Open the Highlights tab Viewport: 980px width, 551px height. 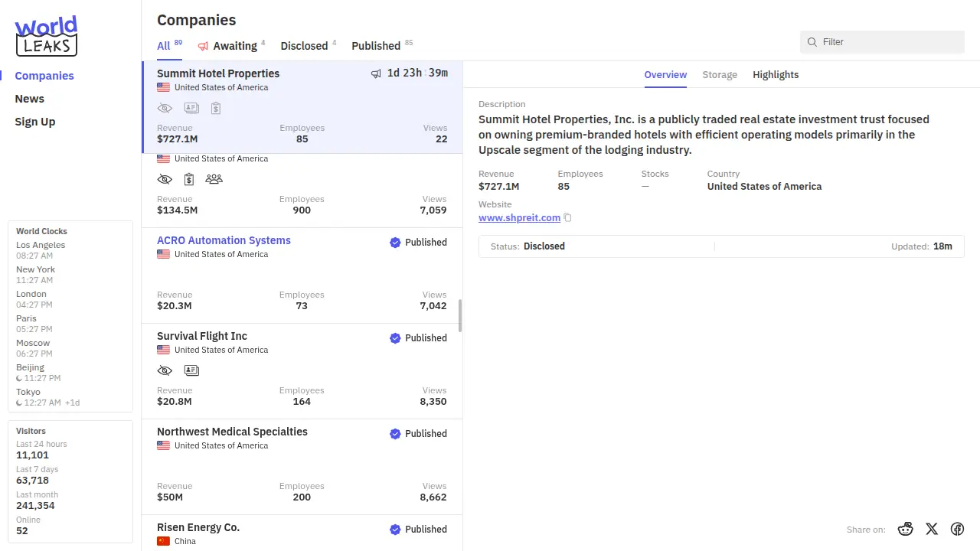coord(776,75)
